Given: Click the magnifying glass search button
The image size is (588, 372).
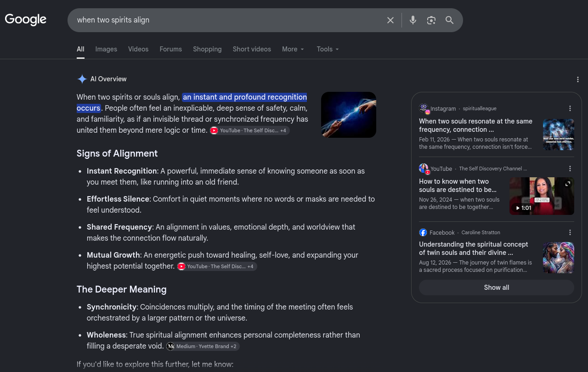Looking at the screenshot, I should pos(450,20).
